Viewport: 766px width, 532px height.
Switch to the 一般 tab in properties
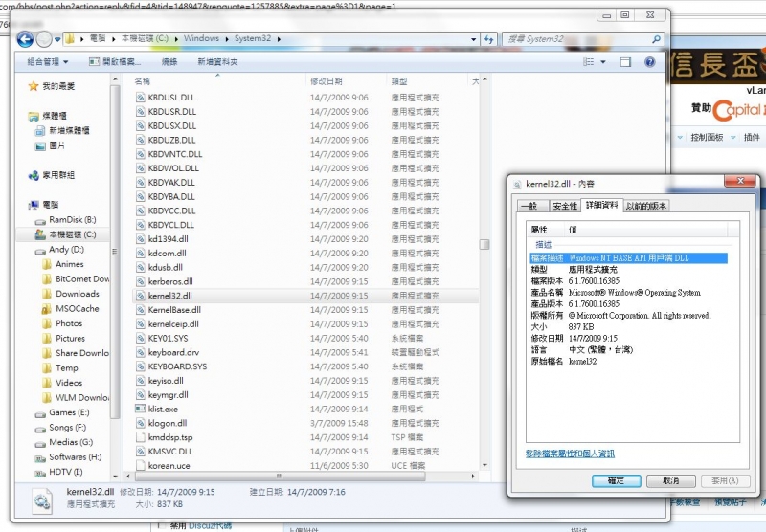point(532,206)
